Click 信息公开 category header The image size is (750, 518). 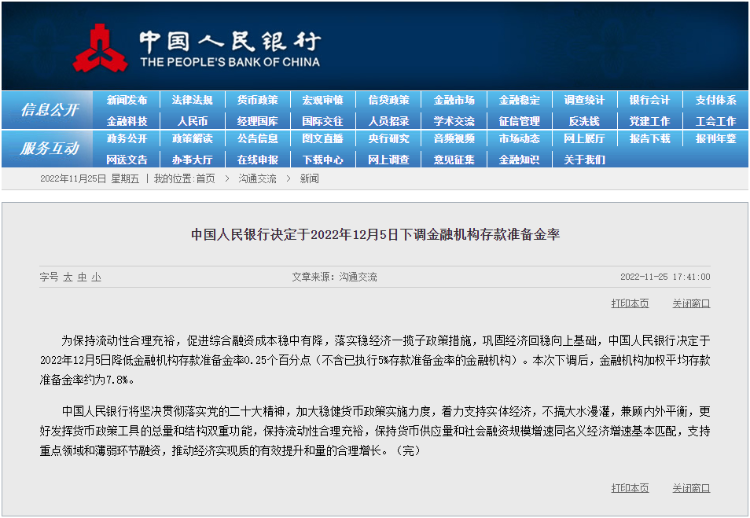[49, 110]
